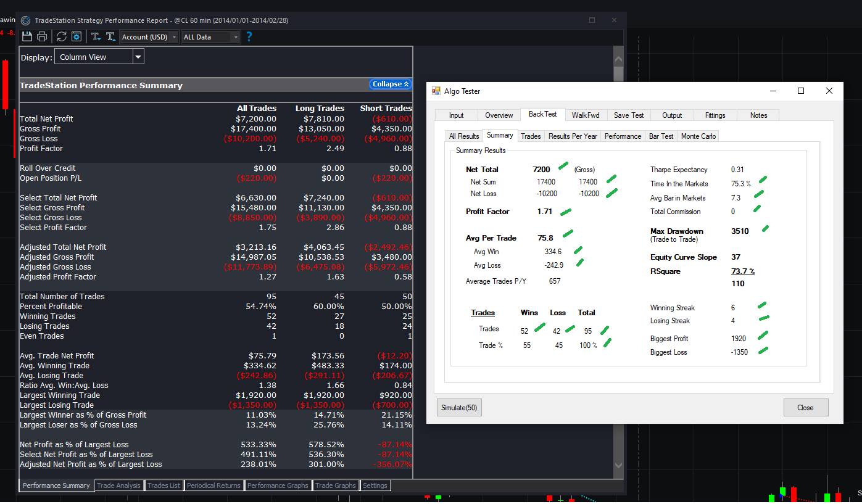Refresh the performance report
Image resolution: width=862 pixels, height=504 pixels.
coord(62,37)
